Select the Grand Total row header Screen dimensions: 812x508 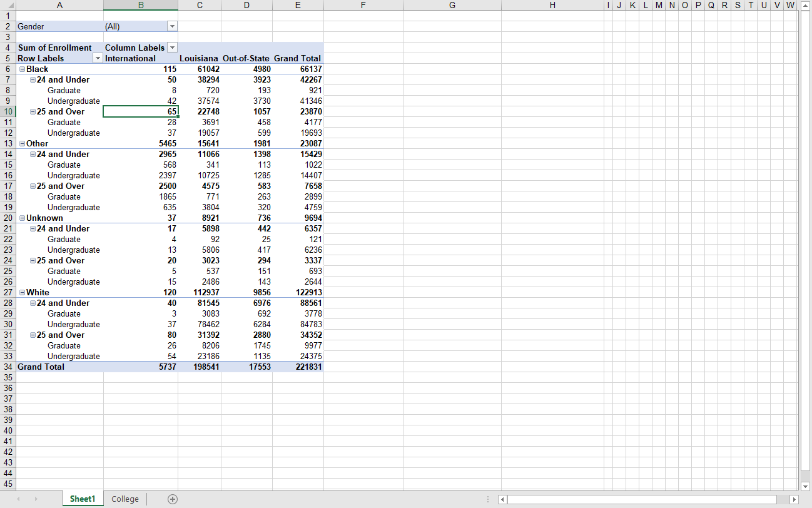click(x=41, y=367)
